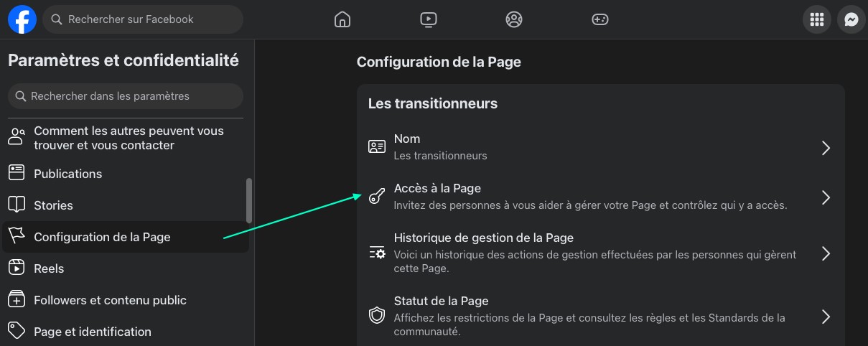This screenshot has height=346, width=868.
Task: Open Messenger icon
Action: point(851,20)
